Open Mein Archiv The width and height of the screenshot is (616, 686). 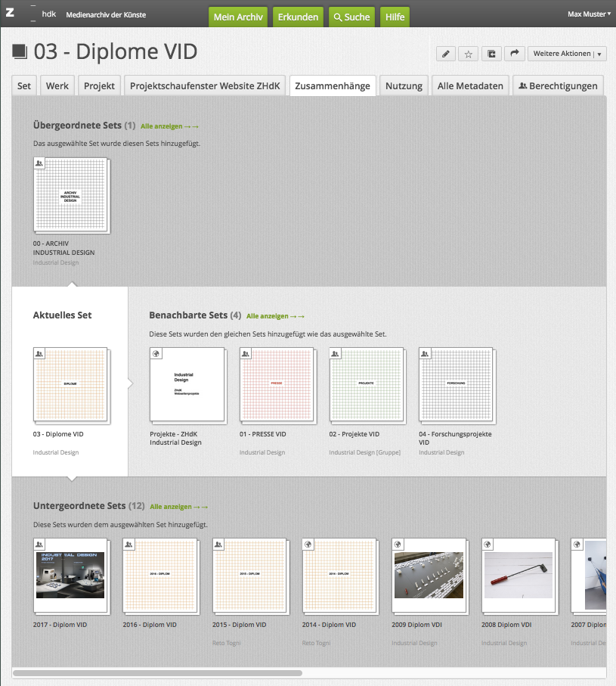tap(238, 17)
